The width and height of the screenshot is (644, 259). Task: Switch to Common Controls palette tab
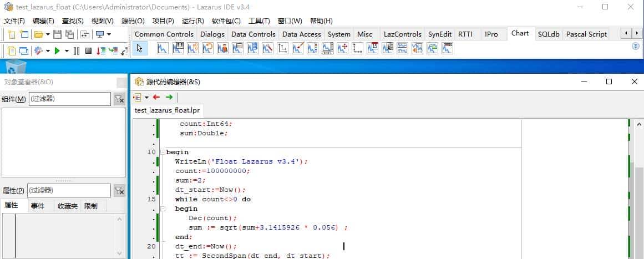pos(164,34)
